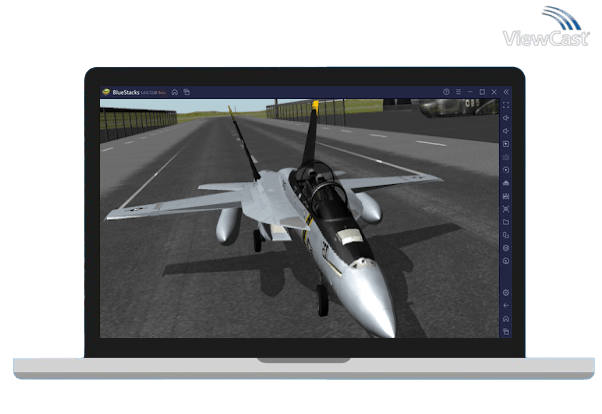
Task: Click the Android home icon in sidebar
Action: [x=506, y=319]
